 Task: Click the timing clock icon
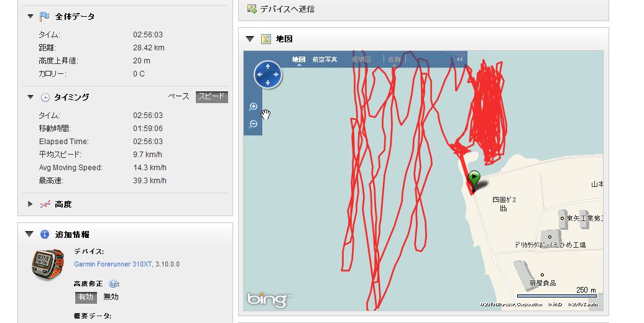tap(45, 98)
